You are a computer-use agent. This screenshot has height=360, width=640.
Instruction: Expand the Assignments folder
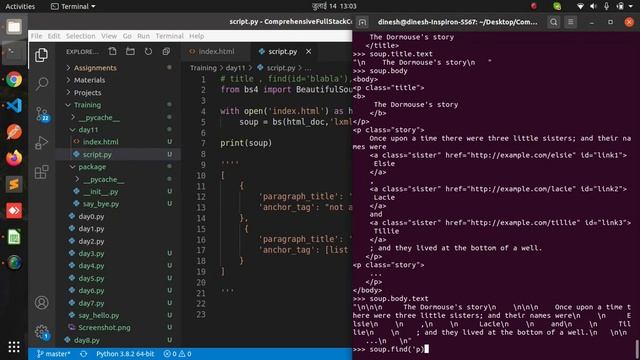(x=95, y=68)
